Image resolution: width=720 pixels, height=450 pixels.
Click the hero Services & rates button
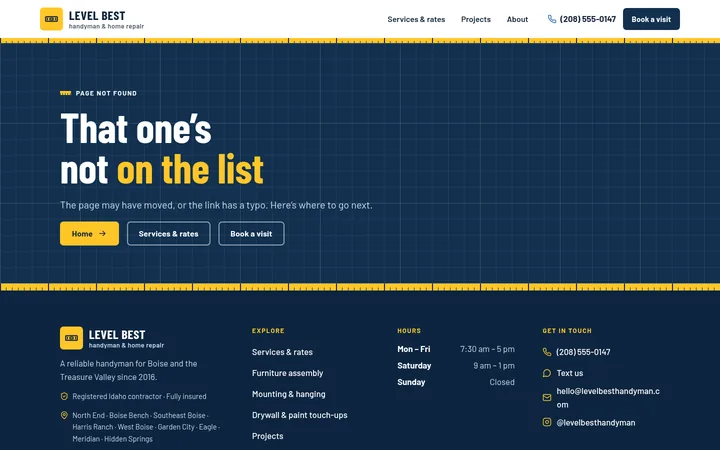coord(169,233)
